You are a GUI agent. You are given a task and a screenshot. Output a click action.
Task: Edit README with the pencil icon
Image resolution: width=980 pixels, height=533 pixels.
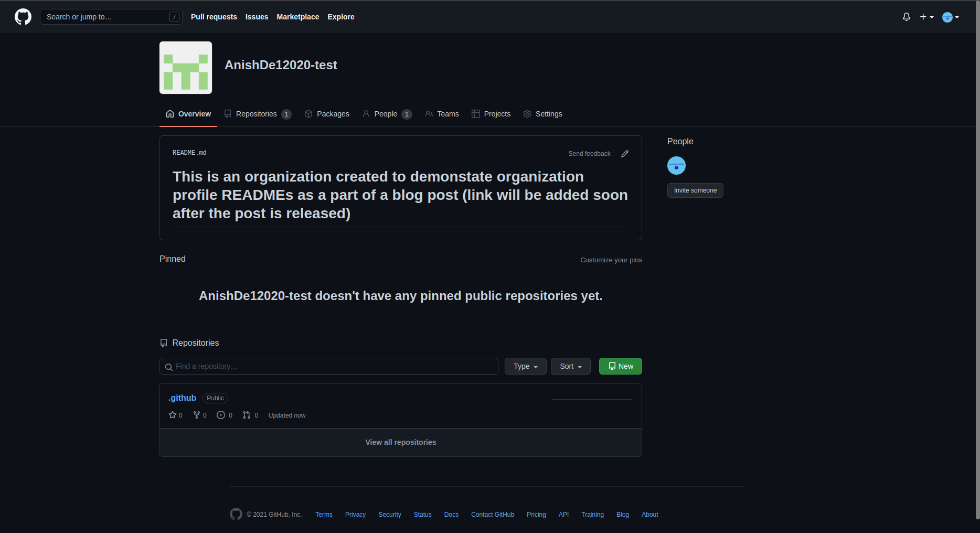(625, 154)
